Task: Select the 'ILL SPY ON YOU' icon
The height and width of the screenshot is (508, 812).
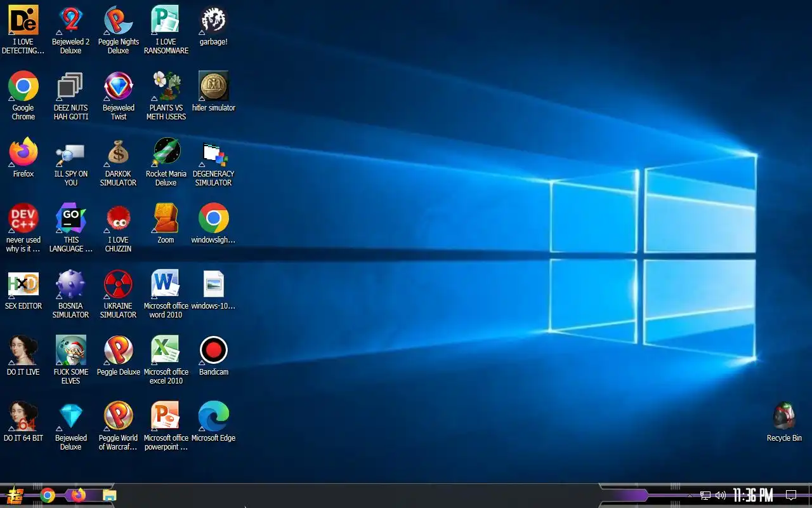Action: (x=71, y=162)
